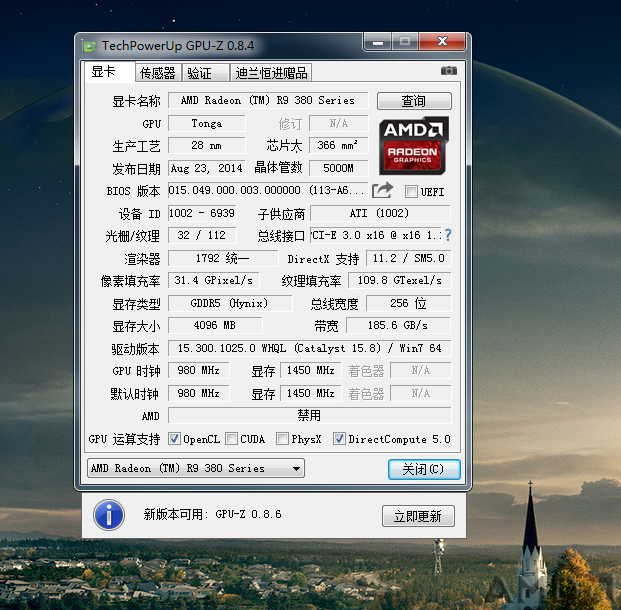This screenshot has width=621, height=610.
Task: Click the 5000M transistor count value
Action: click(339, 168)
